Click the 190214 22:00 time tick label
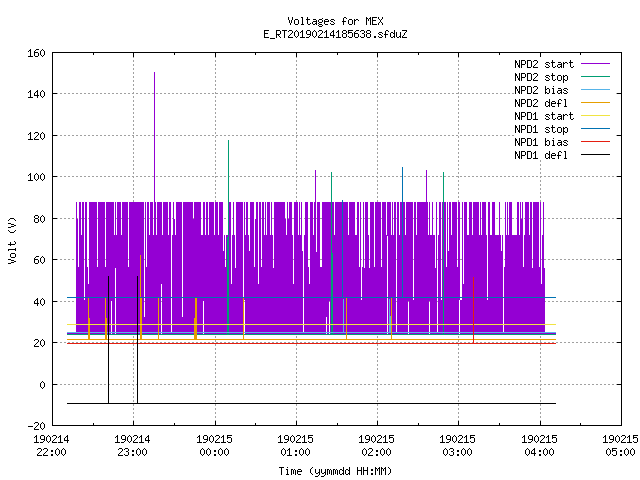Screen dimensions: 640x480 (51, 446)
